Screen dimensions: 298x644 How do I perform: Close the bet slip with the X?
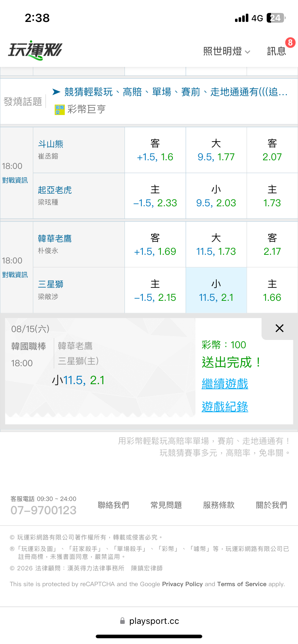coord(280,328)
